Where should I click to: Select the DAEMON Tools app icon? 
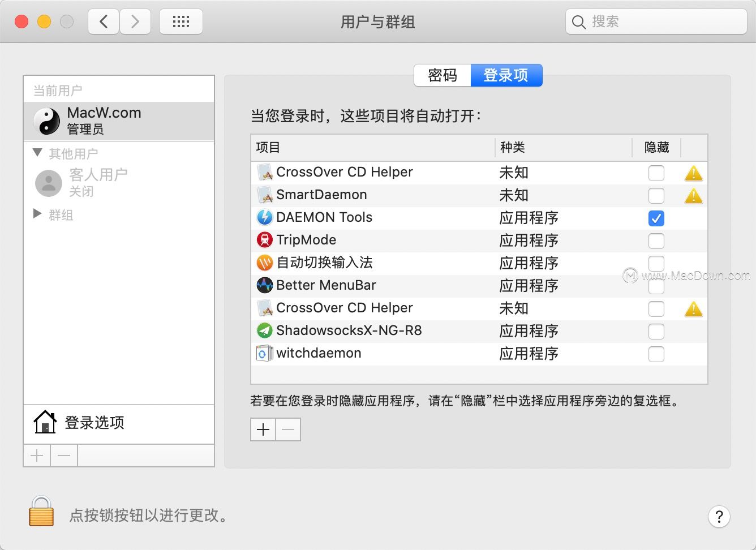pyautogui.click(x=264, y=218)
